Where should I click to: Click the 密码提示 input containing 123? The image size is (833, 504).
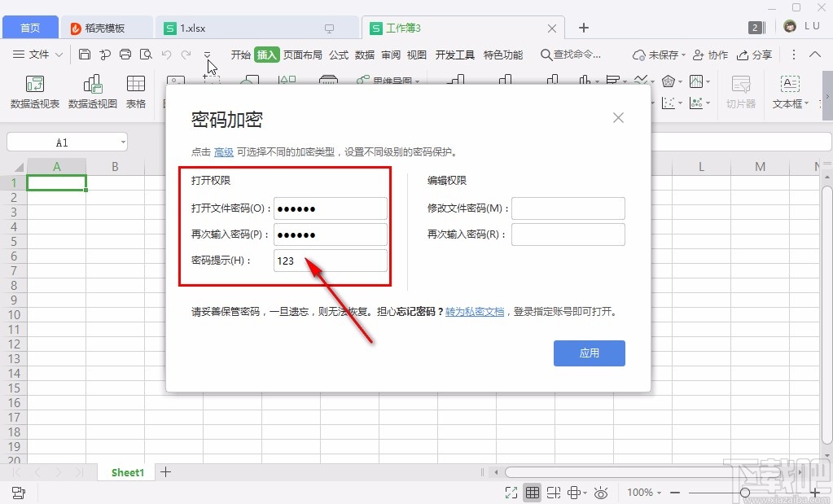point(330,261)
